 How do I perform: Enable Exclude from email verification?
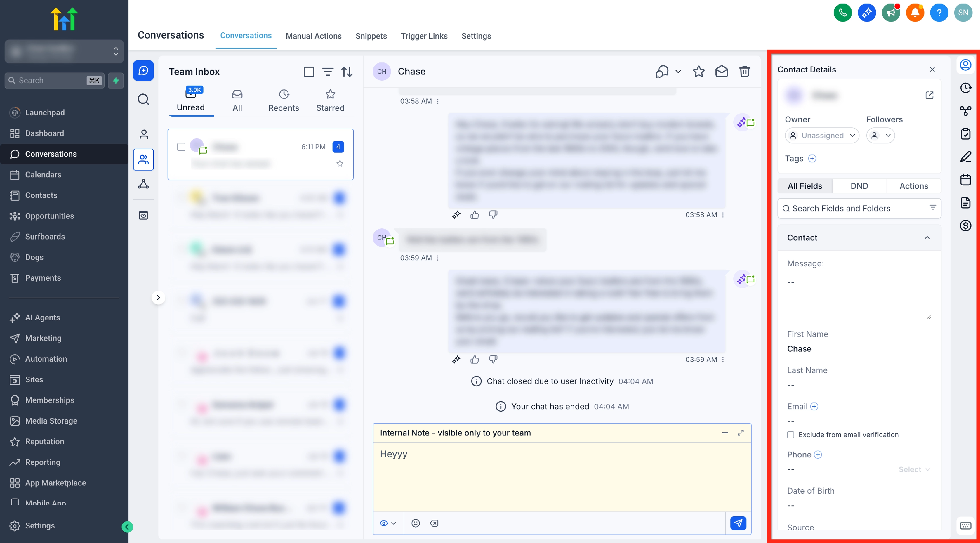tap(791, 435)
